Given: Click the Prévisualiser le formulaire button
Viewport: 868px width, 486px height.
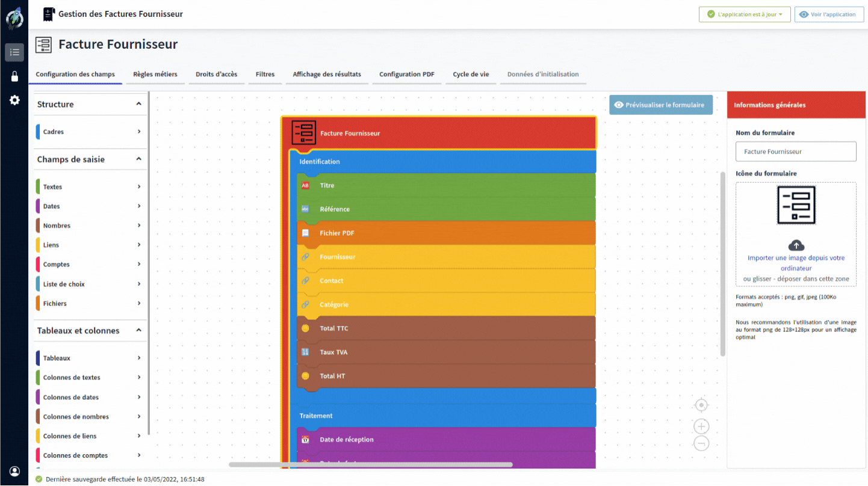Looking at the screenshot, I should pyautogui.click(x=660, y=105).
